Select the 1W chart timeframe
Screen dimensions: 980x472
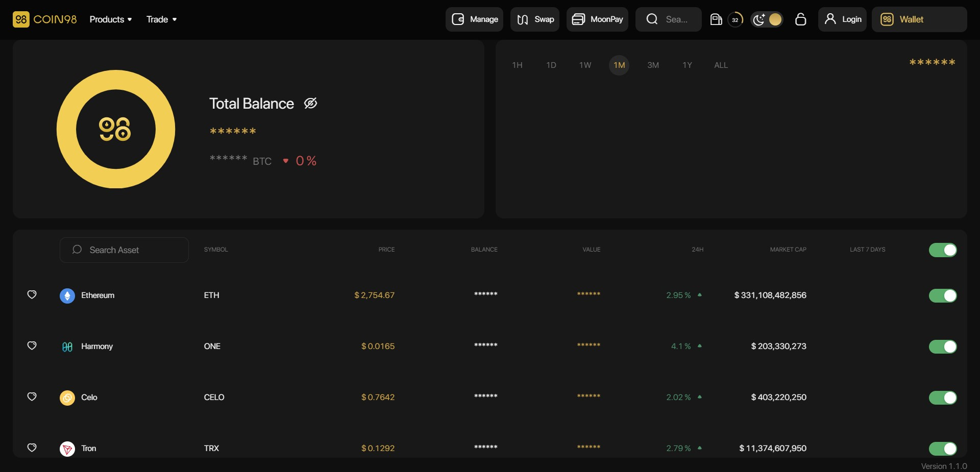click(x=585, y=65)
